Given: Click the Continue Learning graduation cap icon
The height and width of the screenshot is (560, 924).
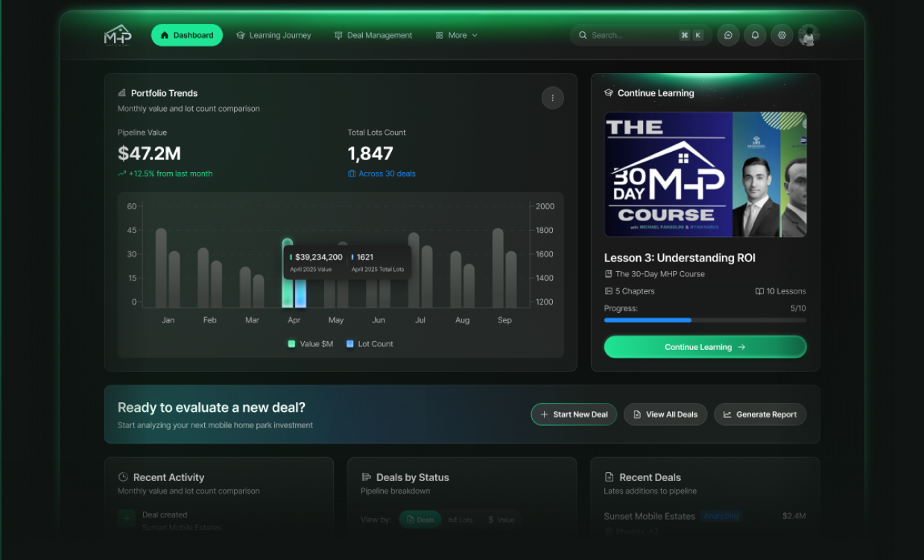Looking at the screenshot, I should pyautogui.click(x=609, y=93).
